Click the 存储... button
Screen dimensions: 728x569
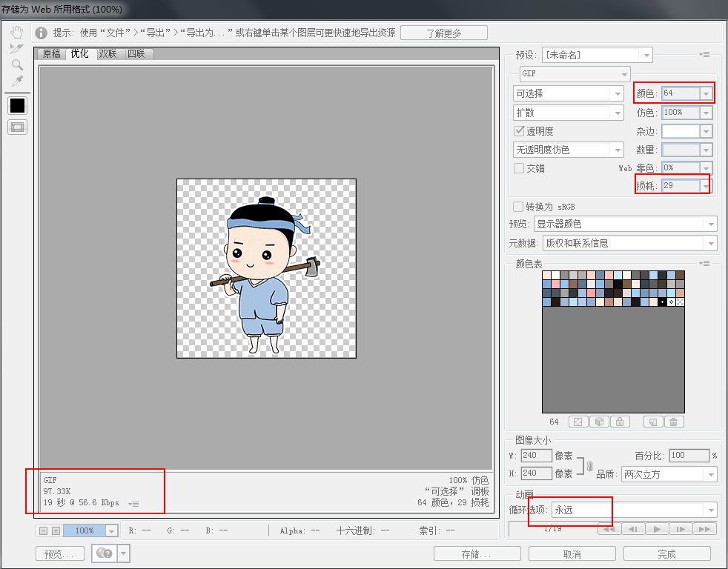click(477, 553)
